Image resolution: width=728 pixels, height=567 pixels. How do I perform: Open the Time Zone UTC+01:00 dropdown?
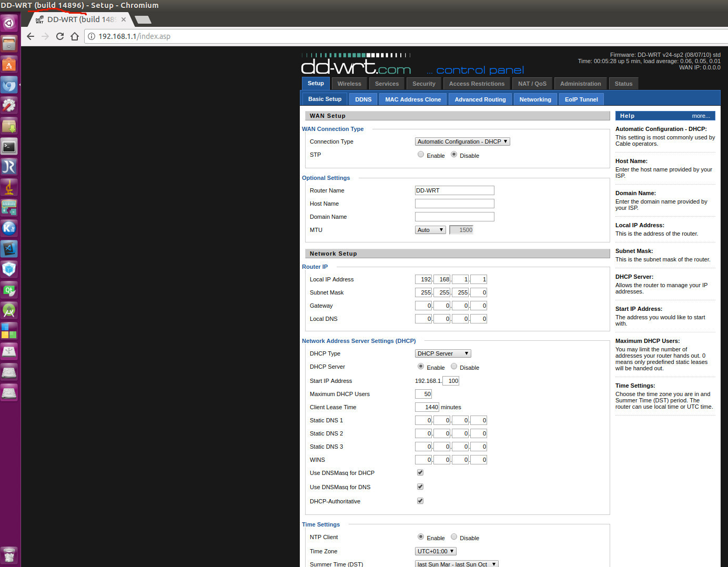(x=436, y=551)
